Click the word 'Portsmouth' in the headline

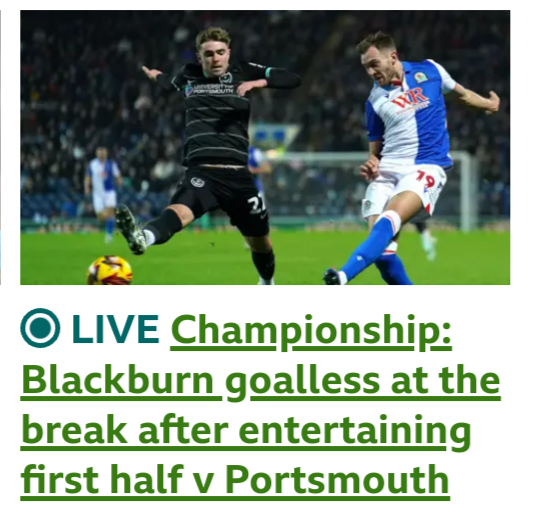click(x=337, y=479)
